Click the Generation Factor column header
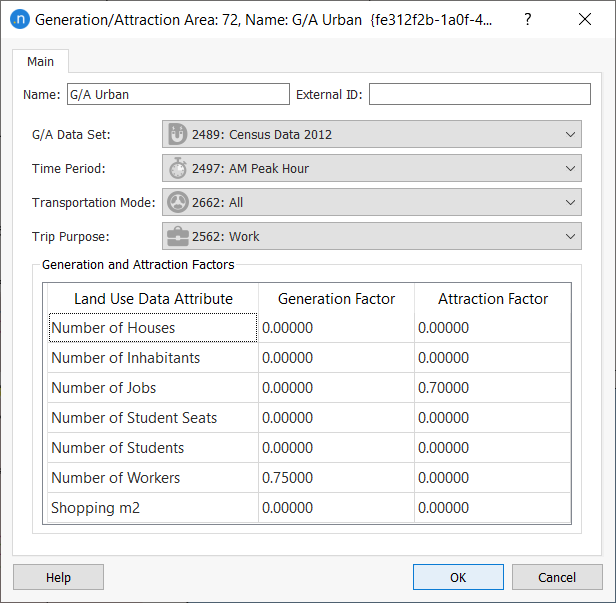 pyautogui.click(x=336, y=299)
